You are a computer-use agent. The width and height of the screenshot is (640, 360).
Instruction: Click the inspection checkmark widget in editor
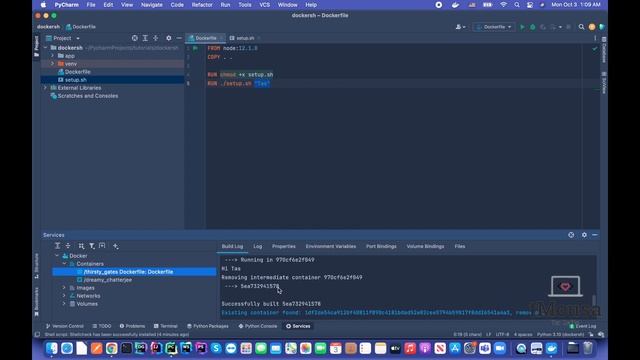595,49
